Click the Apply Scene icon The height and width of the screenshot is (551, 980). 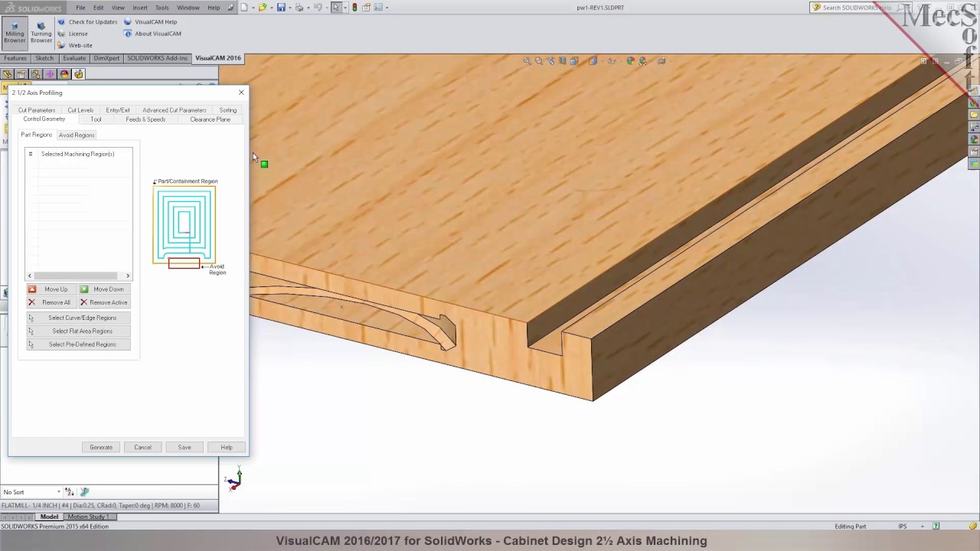(x=642, y=61)
